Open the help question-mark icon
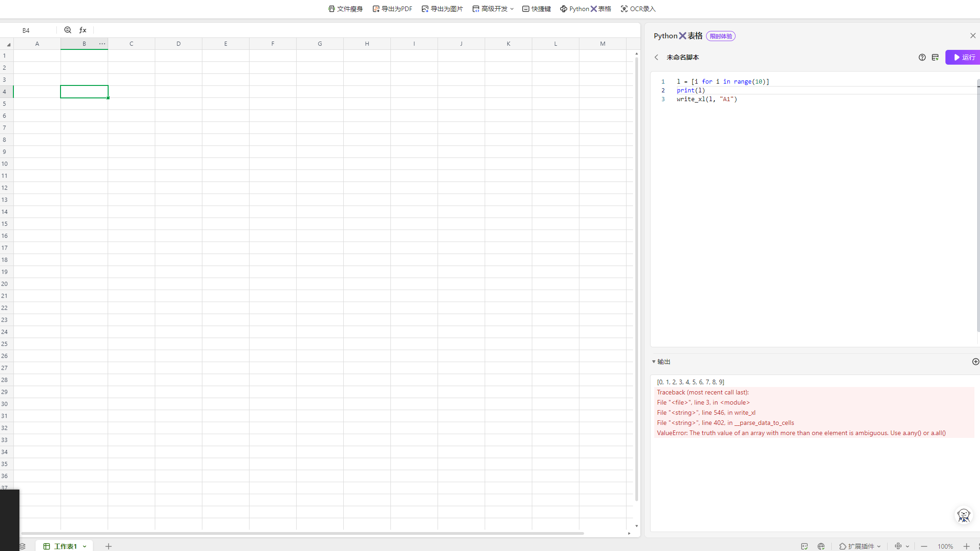980x551 pixels. pyautogui.click(x=922, y=57)
